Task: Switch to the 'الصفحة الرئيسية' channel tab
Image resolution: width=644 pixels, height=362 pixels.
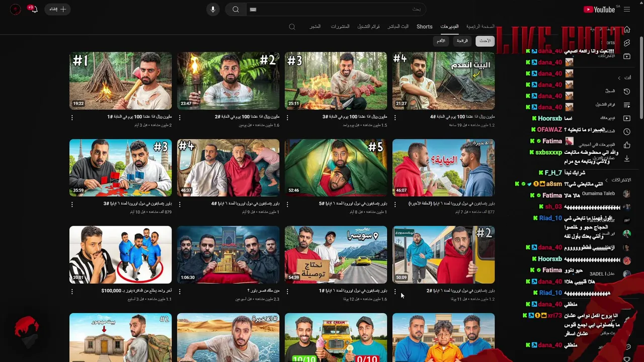Action: point(480,27)
